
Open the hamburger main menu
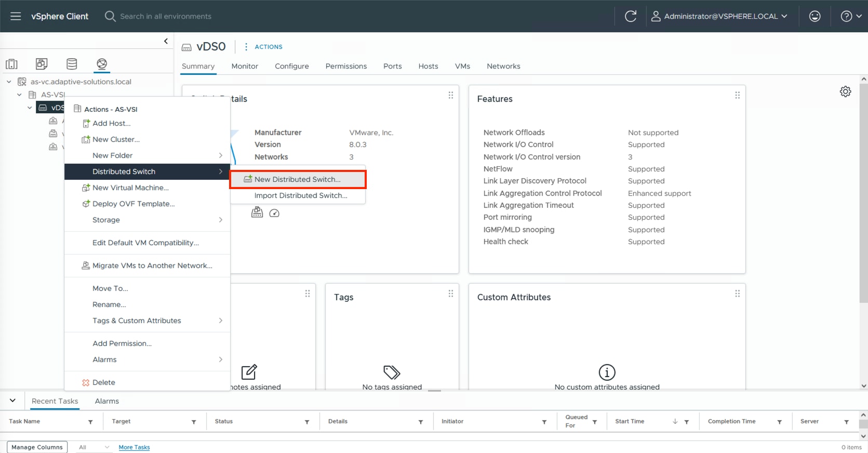tap(16, 16)
